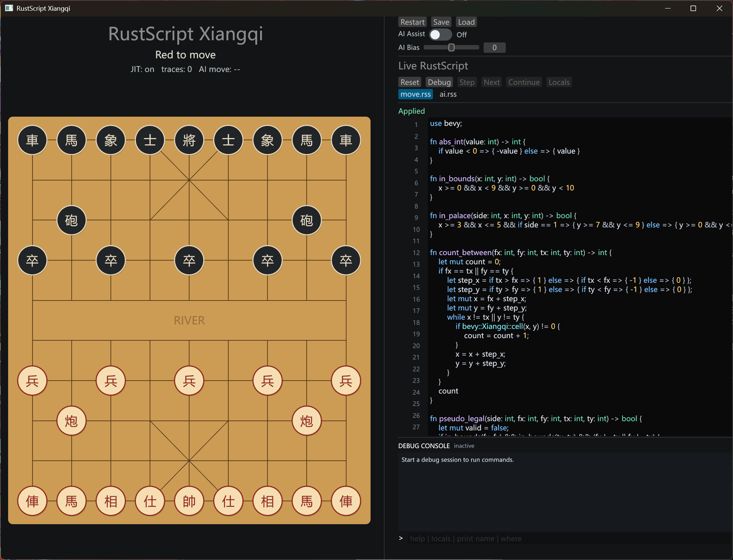Screen dimensions: 733x560
Task: Select the black cannon 砲 on the left
Action: (72, 220)
